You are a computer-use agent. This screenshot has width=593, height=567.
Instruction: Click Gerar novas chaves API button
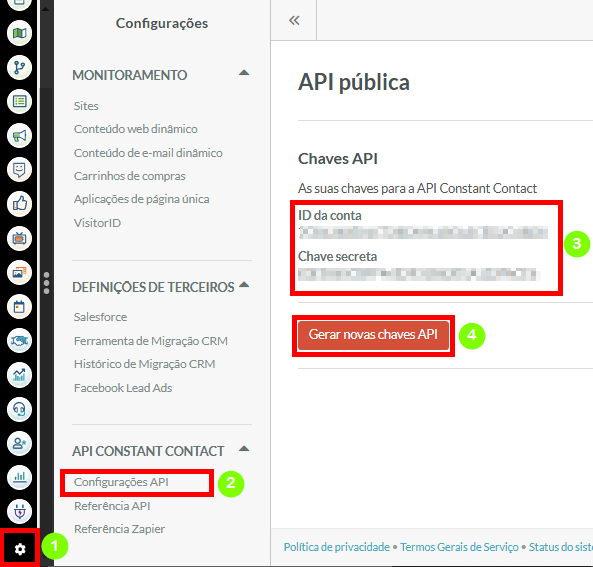[373, 335]
